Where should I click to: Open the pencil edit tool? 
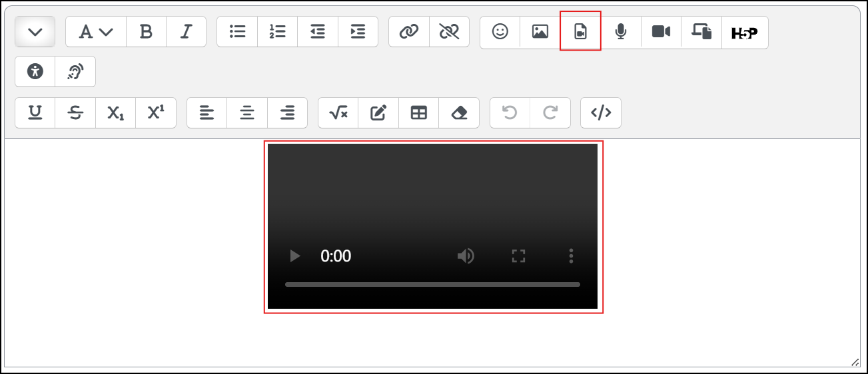pyautogui.click(x=378, y=113)
